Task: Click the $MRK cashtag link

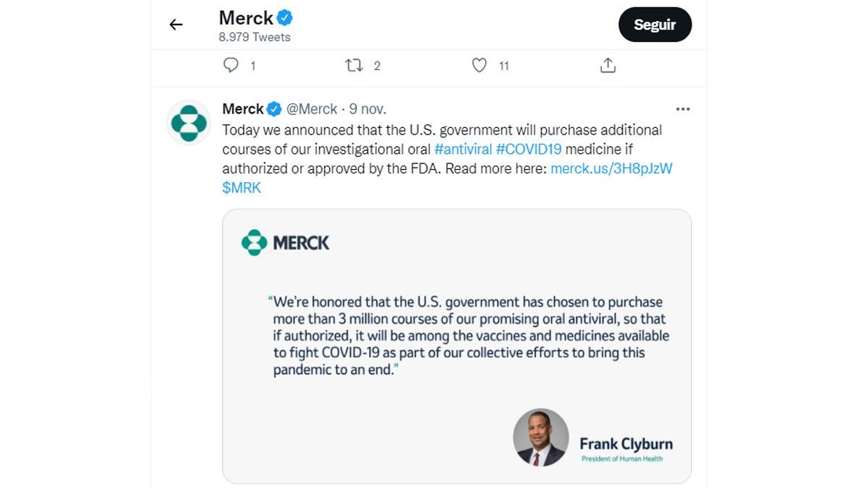Action: click(242, 188)
